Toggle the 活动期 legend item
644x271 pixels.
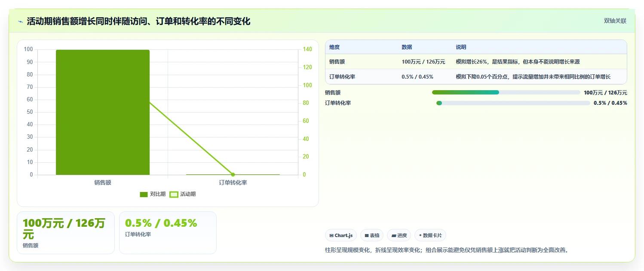tap(183, 194)
